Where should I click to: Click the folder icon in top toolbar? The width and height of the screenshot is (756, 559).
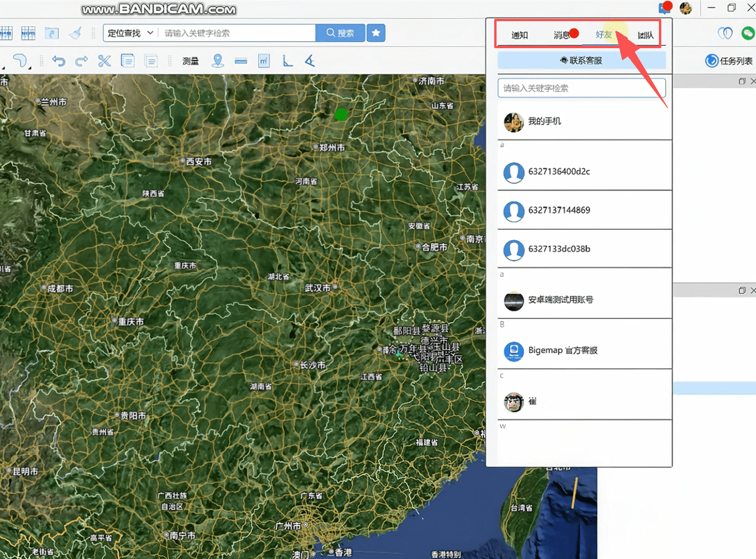(52, 33)
